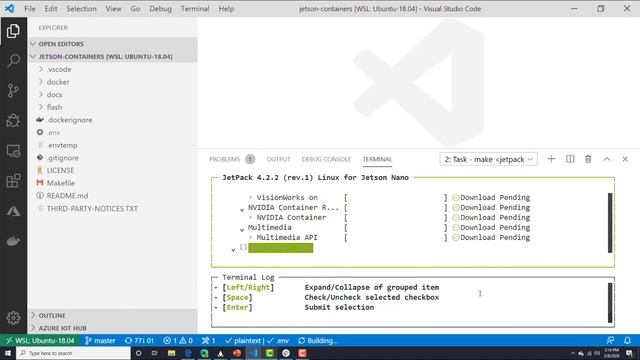Open the Remote Explorer view

click(x=13, y=151)
